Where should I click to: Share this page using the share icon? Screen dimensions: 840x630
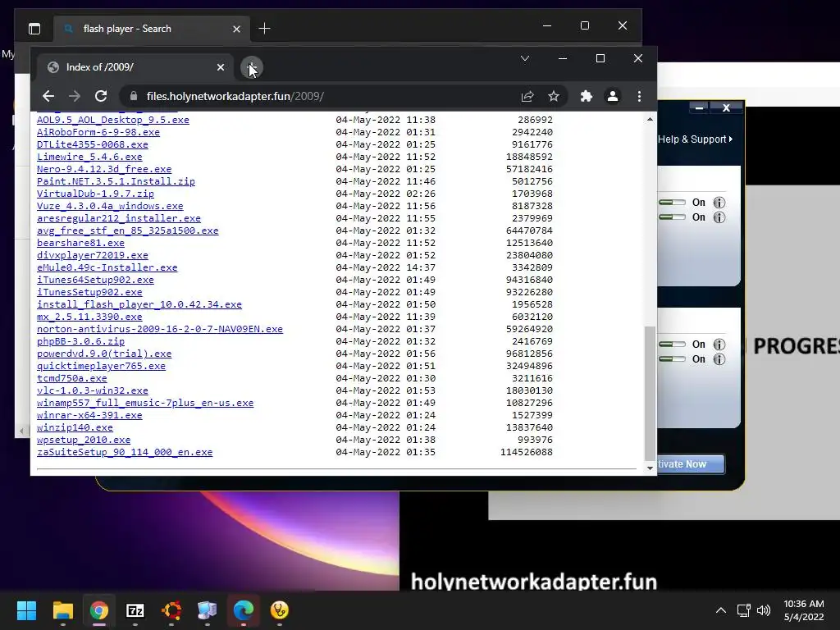527,97
